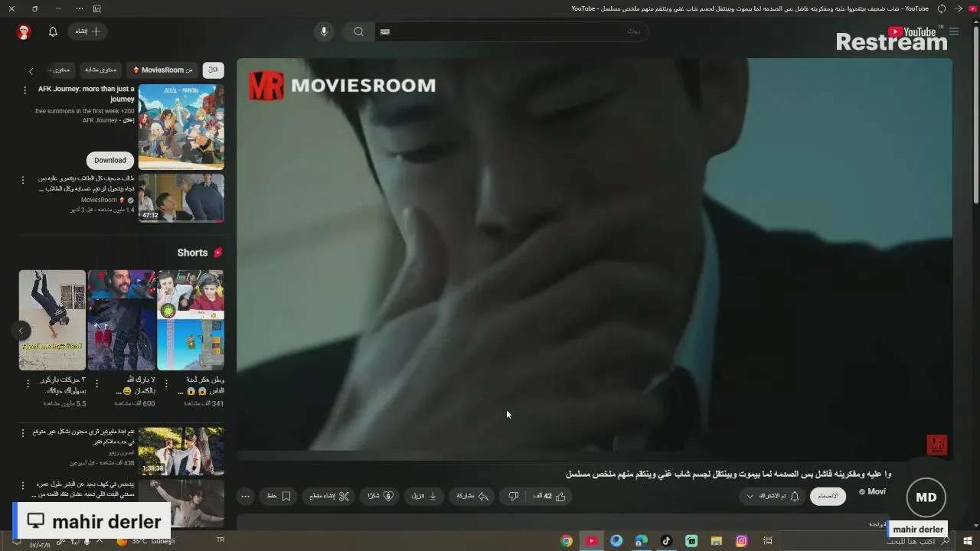Click the Create button with the plus sign
Viewport: 980px width, 551px height.
[x=87, y=31]
